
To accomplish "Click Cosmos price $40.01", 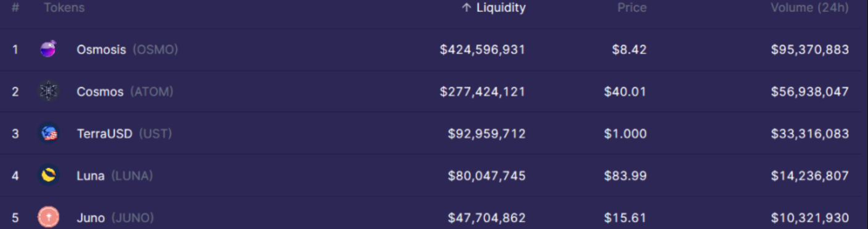I will [x=626, y=92].
